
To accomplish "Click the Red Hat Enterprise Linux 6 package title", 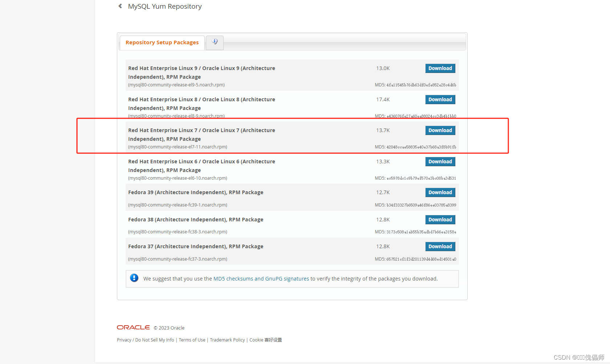I will 202,166.
